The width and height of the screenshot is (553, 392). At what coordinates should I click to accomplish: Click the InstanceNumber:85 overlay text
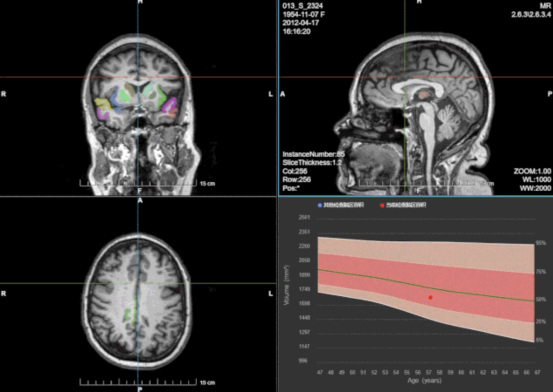point(314,154)
